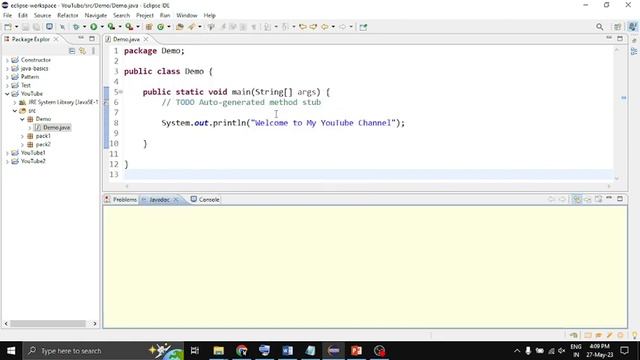Toggle the Java editor breadcrumb icon
This screenshot has height=360, width=640.
point(211,27)
